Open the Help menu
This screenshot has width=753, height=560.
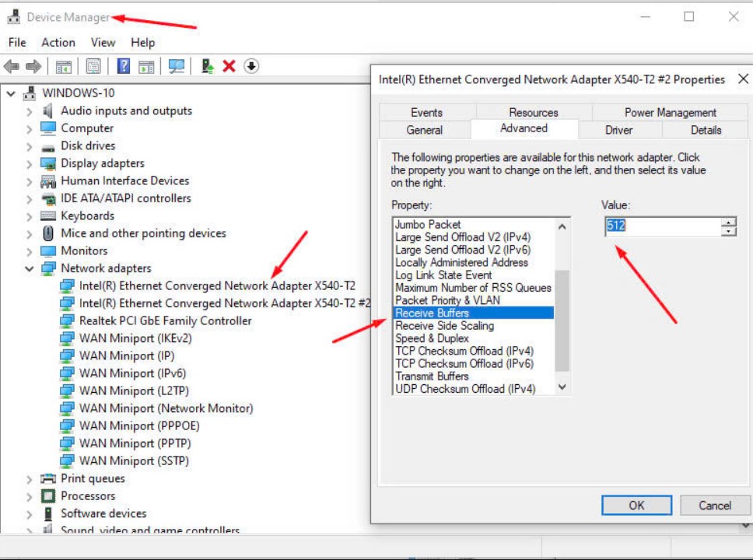click(142, 43)
